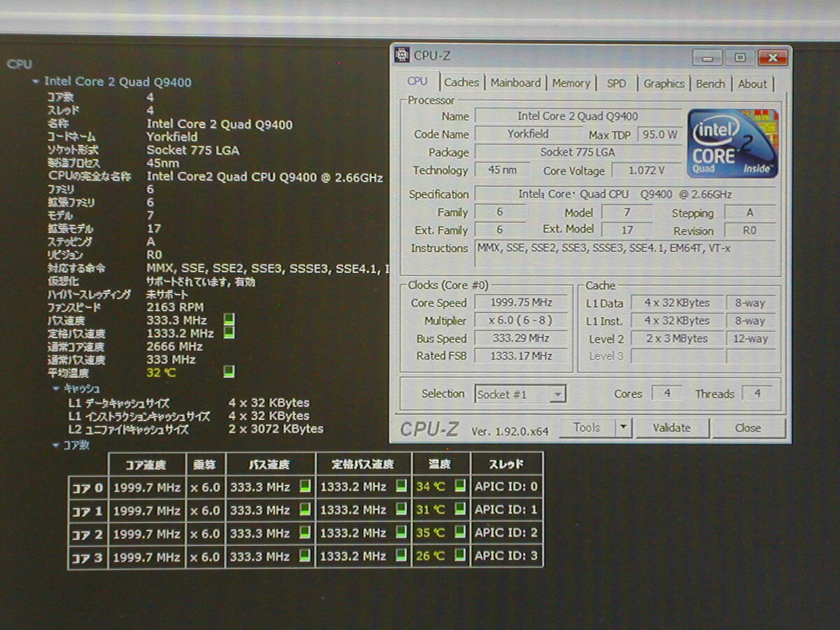
Task: Click green graph icon beside 定格バス速度 1333.2 MHz
Action: (x=229, y=333)
